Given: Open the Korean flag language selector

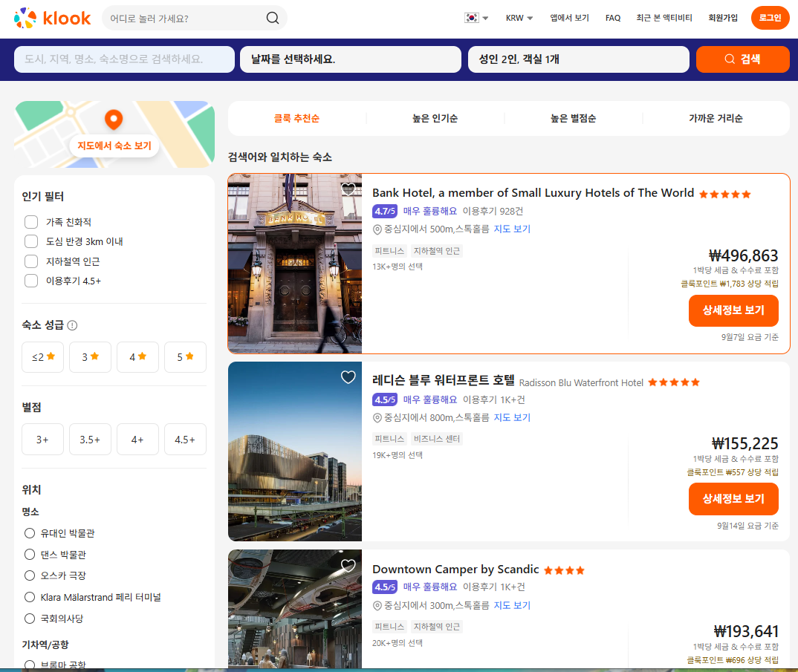Looking at the screenshot, I should (x=476, y=18).
